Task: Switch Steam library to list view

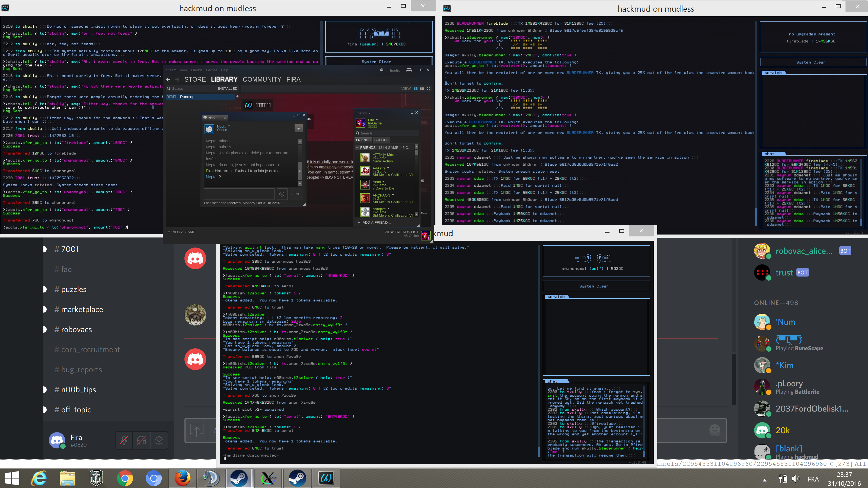Action: click(x=422, y=88)
